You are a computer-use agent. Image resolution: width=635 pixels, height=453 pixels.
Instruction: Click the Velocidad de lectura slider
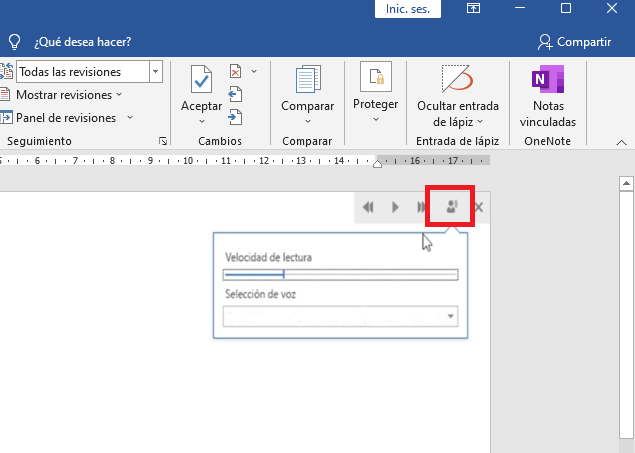(x=340, y=274)
